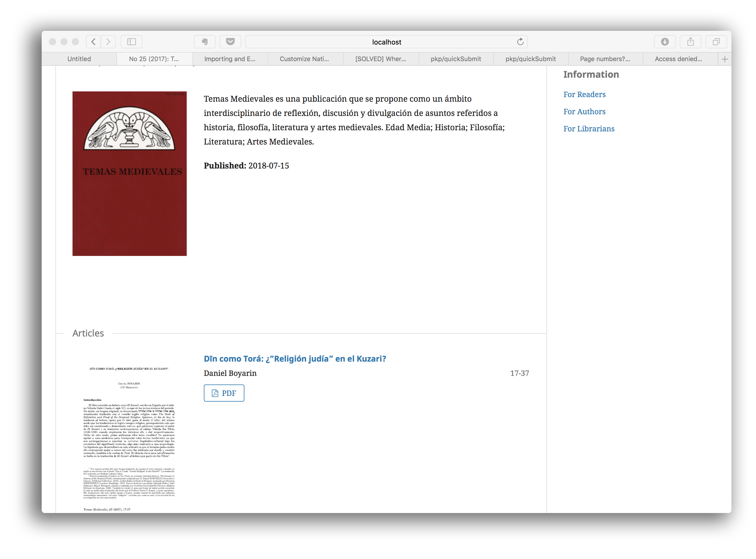
Task: Select the Access denied tab
Action: pyautogui.click(x=678, y=59)
